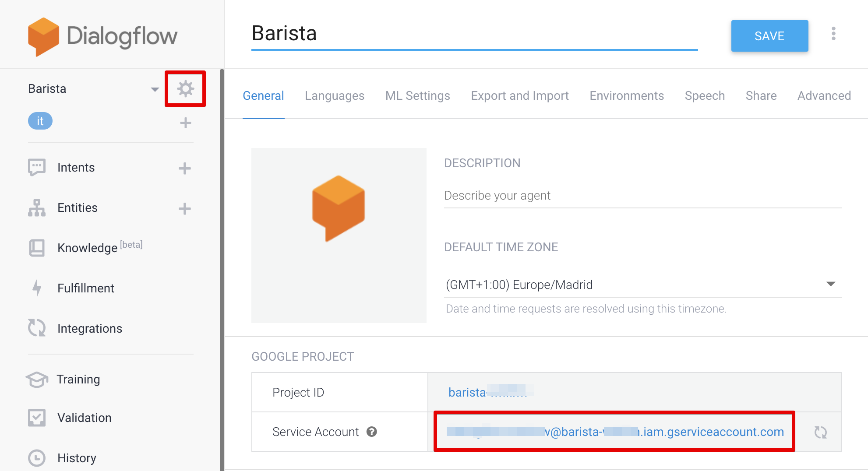Open Integrations in the sidebar
Image resolution: width=868 pixels, height=471 pixels.
tap(90, 328)
